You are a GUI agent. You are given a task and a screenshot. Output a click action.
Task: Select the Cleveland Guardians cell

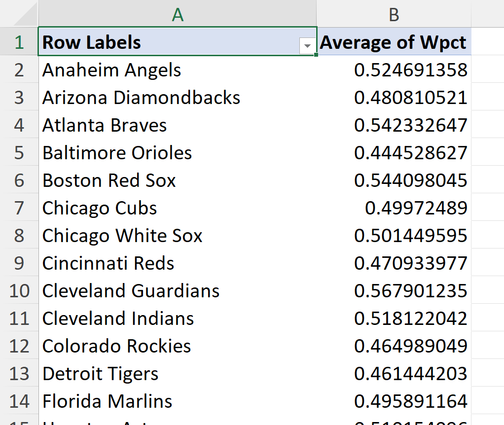(x=131, y=291)
